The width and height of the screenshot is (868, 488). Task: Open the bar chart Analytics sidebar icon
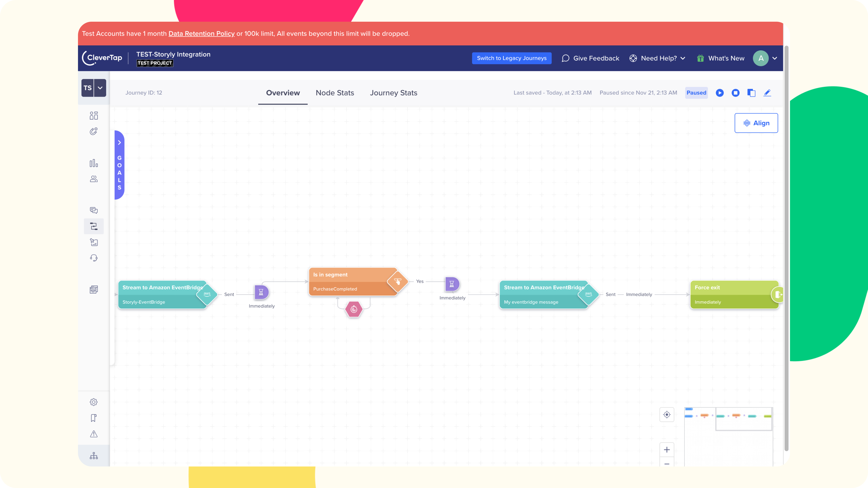tap(94, 163)
